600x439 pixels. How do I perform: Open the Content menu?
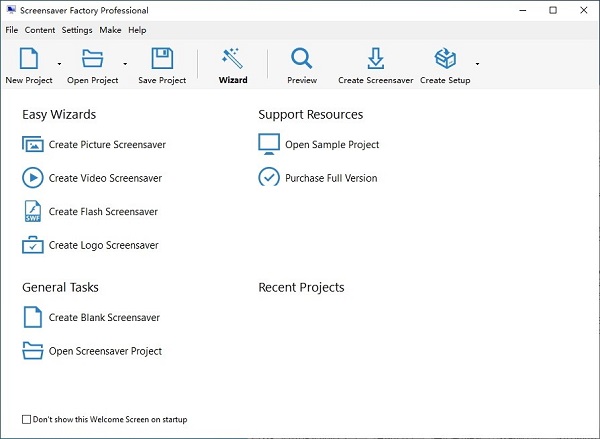click(x=40, y=30)
